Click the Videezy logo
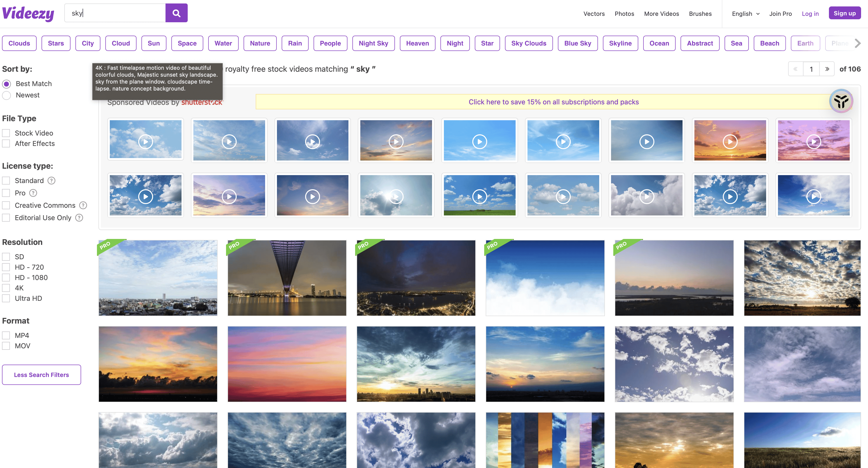This screenshot has height=468, width=868. [x=28, y=13]
